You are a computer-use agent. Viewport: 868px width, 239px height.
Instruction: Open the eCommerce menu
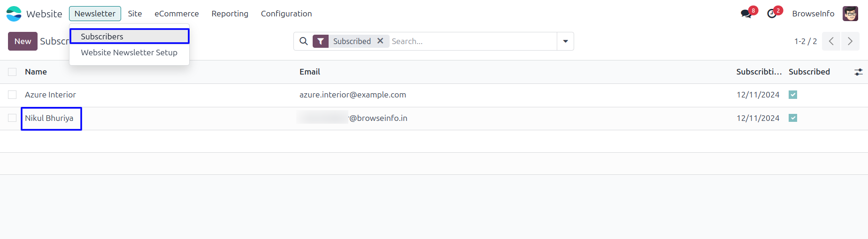tap(177, 14)
